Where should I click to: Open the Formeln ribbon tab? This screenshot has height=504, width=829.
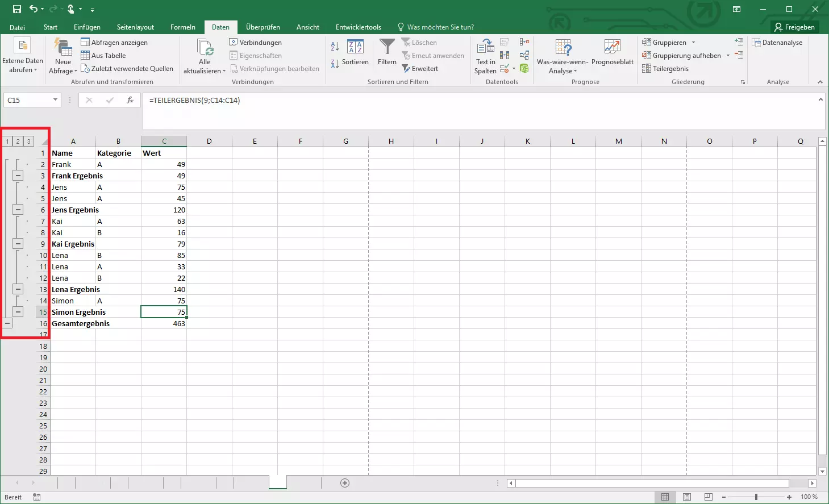182,27
